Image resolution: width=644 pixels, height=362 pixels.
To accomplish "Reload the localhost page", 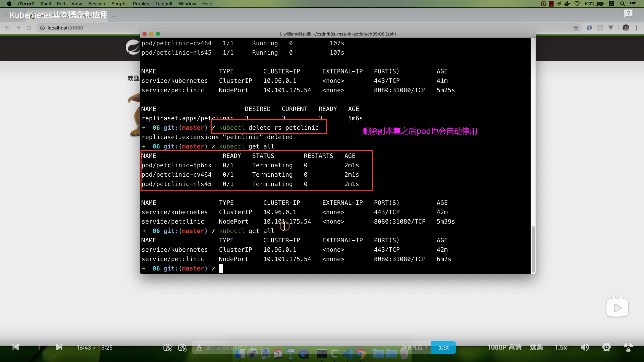I will pyautogui.click(x=29, y=28).
